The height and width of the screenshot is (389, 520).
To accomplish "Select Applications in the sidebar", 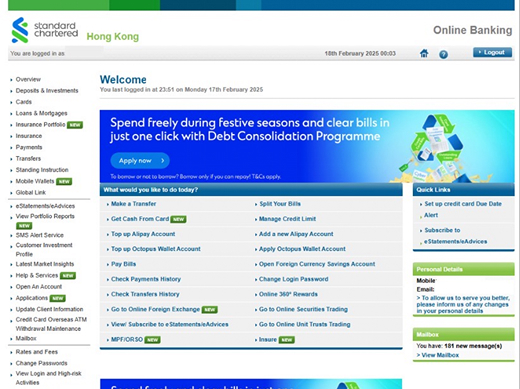I will [x=32, y=298].
